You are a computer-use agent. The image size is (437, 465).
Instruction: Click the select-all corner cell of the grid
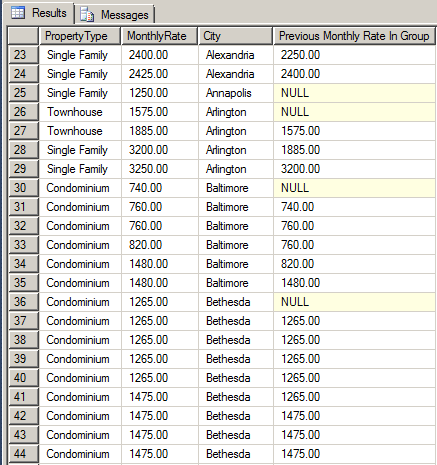click(x=23, y=36)
